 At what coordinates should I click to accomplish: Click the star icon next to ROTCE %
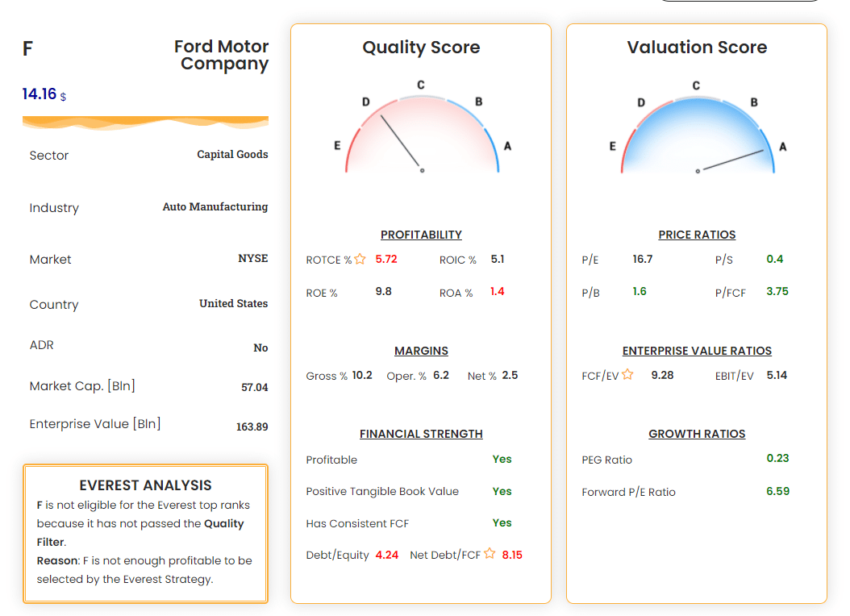[360, 259]
